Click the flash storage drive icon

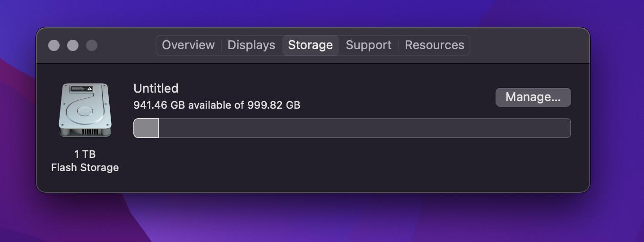[85, 110]
